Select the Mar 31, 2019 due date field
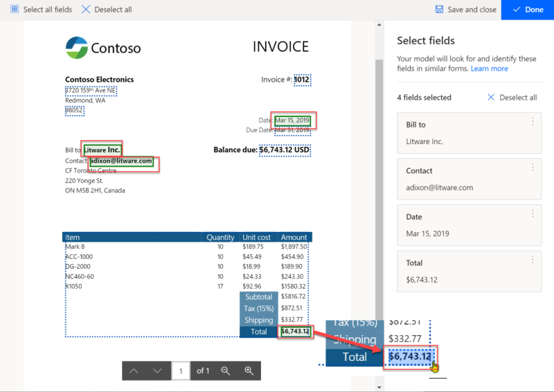 [x=292, y=130]
